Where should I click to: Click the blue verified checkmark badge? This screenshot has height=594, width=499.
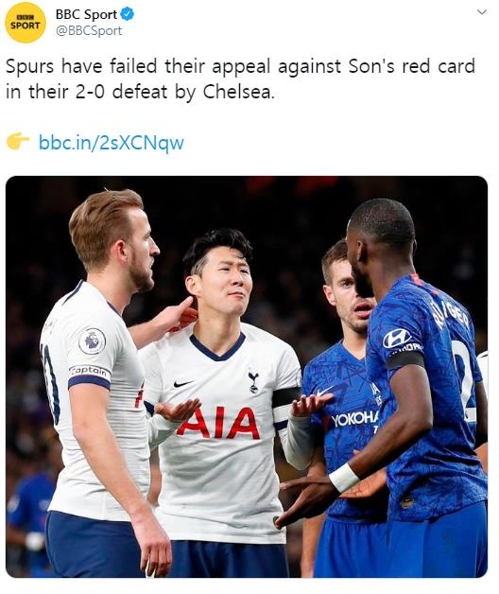tap(127, 14)
